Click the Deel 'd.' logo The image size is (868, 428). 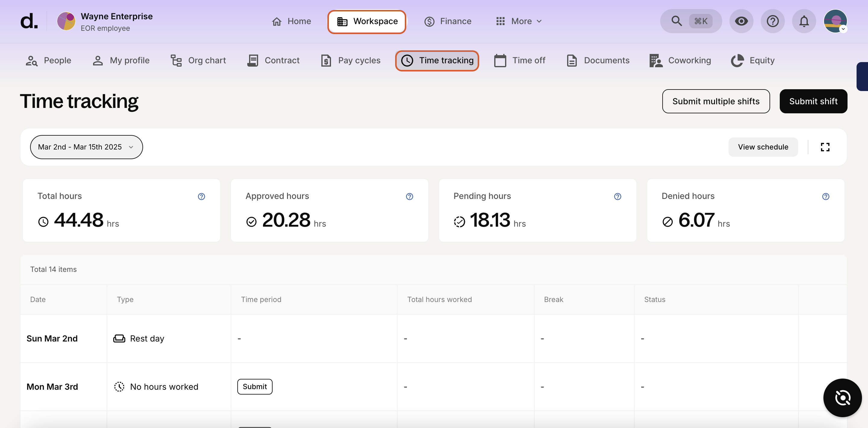(29, 21)
